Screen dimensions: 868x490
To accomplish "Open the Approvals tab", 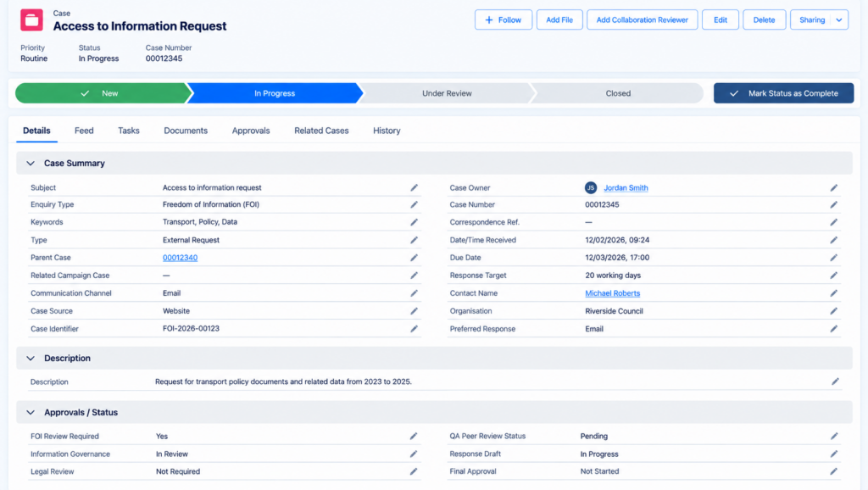I will click(251, 131).
